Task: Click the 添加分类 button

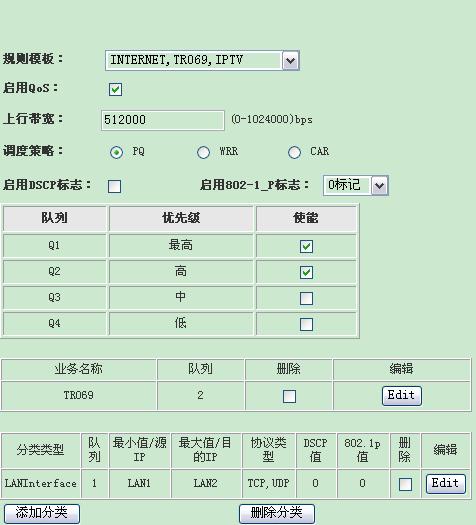Action: (42, 513)
